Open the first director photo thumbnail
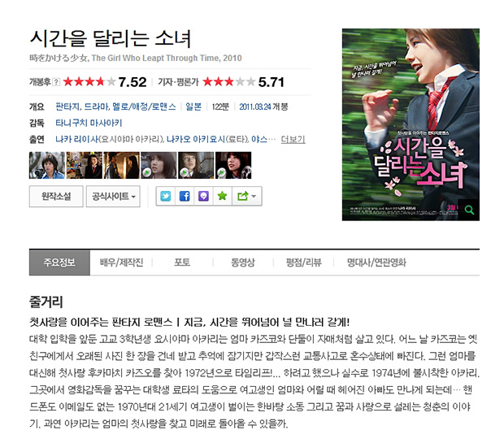This screenshot has height=443, width=504. pos(47,165)
